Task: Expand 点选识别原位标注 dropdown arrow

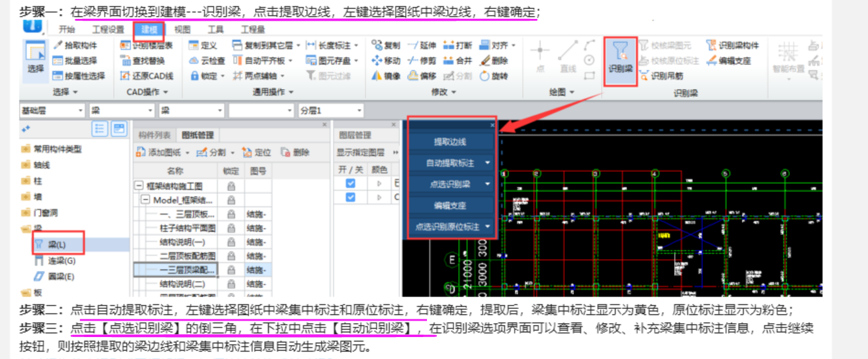Action: tap(487, 226)
